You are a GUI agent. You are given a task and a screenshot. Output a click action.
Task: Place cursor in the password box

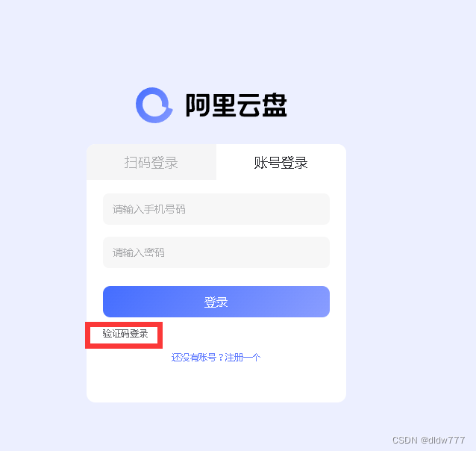point(216,252)
